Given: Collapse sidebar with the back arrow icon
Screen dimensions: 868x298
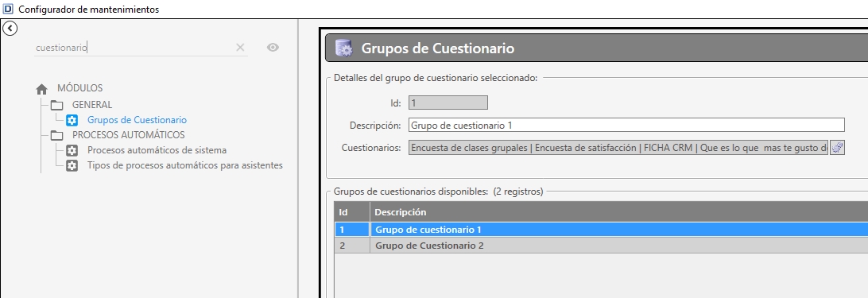Looking at the screenshot, I should 10,28.
